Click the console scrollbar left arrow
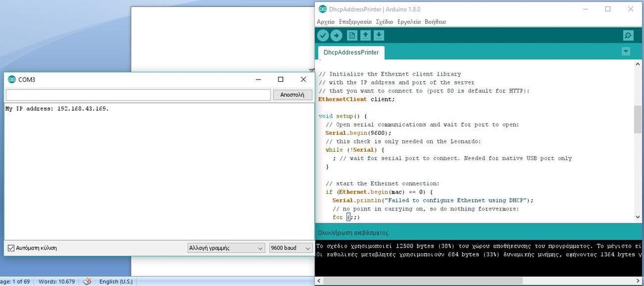Image resolution: width=644 pixels, height=286 pixels. [x=319, y=281]
